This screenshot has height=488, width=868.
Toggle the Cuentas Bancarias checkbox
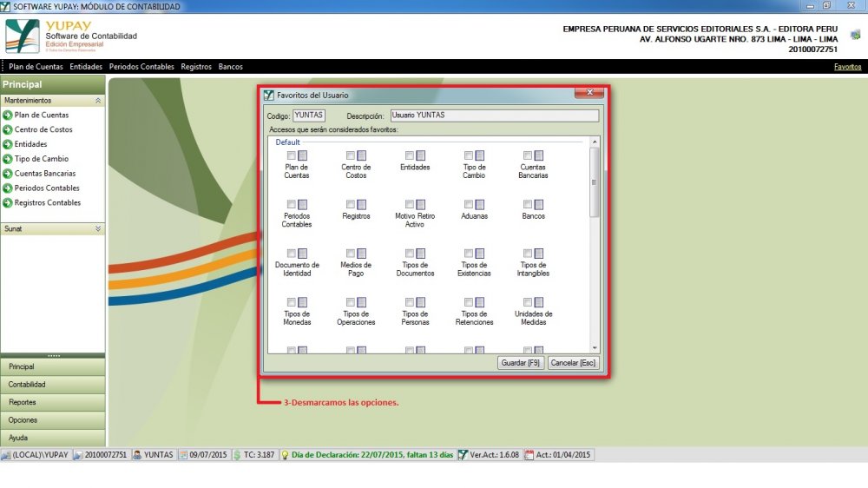click(x=528, y=155)
